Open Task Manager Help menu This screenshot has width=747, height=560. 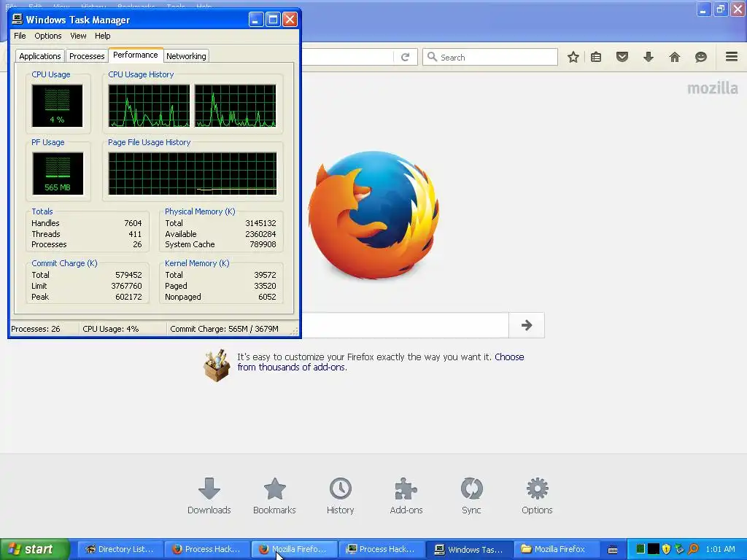102,36
